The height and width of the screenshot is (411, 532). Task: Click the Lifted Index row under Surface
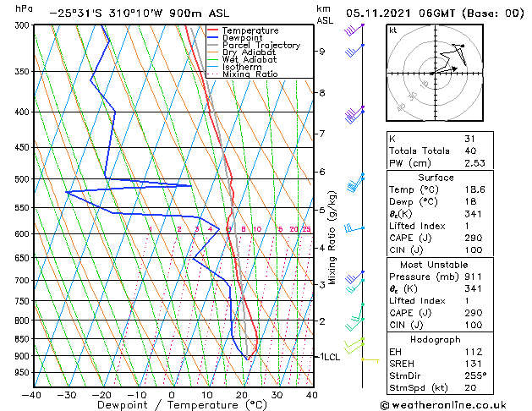tap(440, 226)
